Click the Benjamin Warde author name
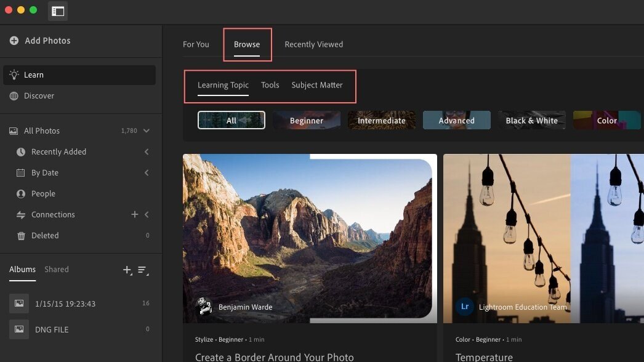Viewport: 644px width, 362px height. pyautogui.click(x=245, y=307)
